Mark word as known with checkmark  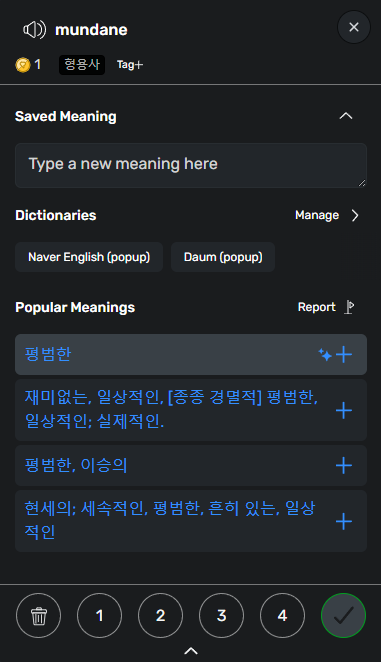click(x=343, y=616)
